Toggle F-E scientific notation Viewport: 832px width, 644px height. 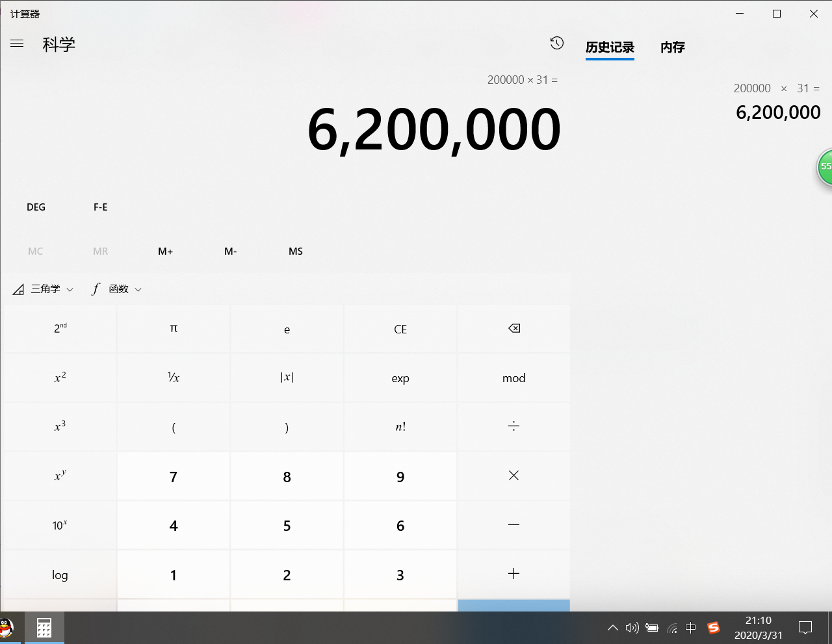tap(100, 207)
